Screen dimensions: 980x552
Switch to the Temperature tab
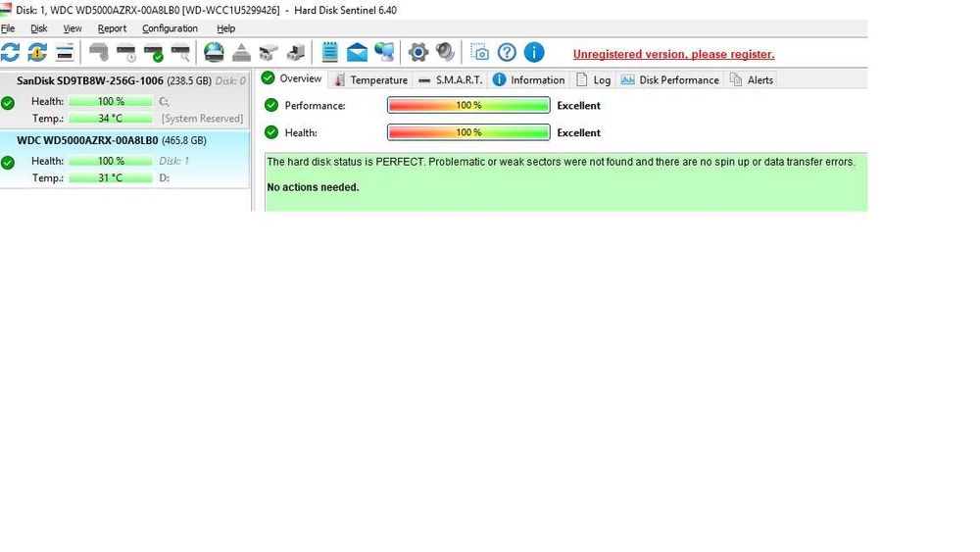pyautogui.click(x=370, y=79)
